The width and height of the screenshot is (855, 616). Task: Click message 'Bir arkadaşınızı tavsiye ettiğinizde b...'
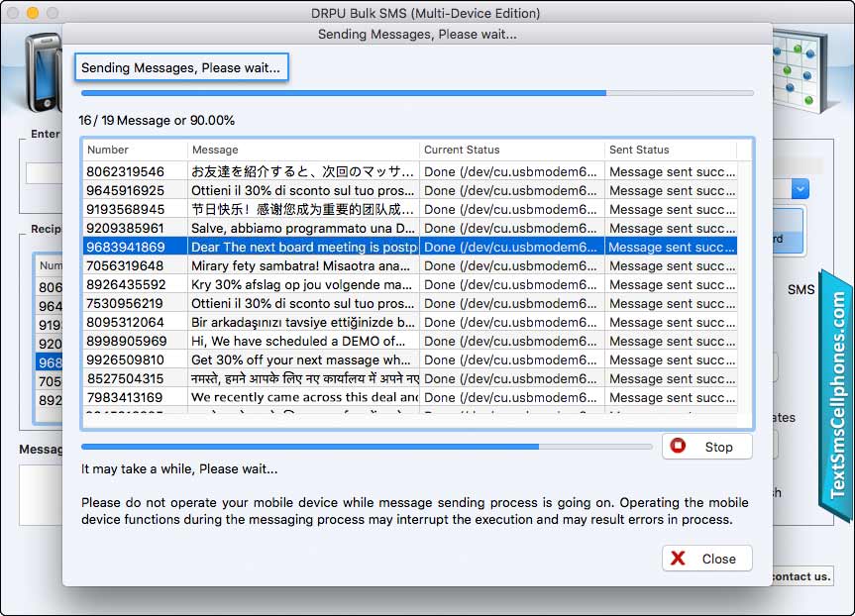304,322
